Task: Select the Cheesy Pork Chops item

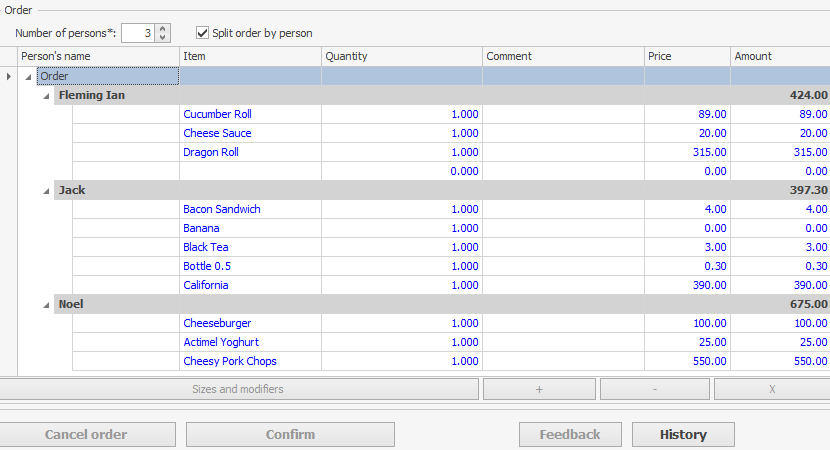Action: (x=229, y=362)
